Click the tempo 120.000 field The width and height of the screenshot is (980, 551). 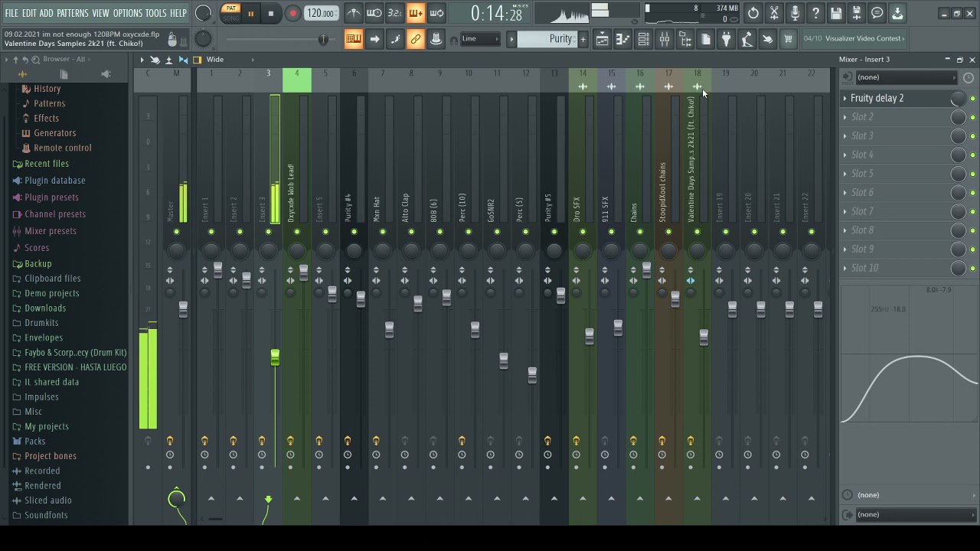pos(321,13)
